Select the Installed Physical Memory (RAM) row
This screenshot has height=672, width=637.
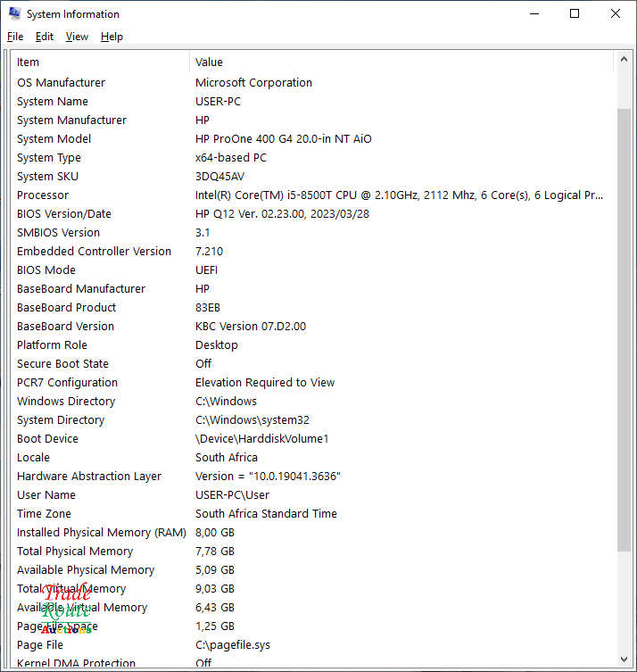(x=312, y=533)
